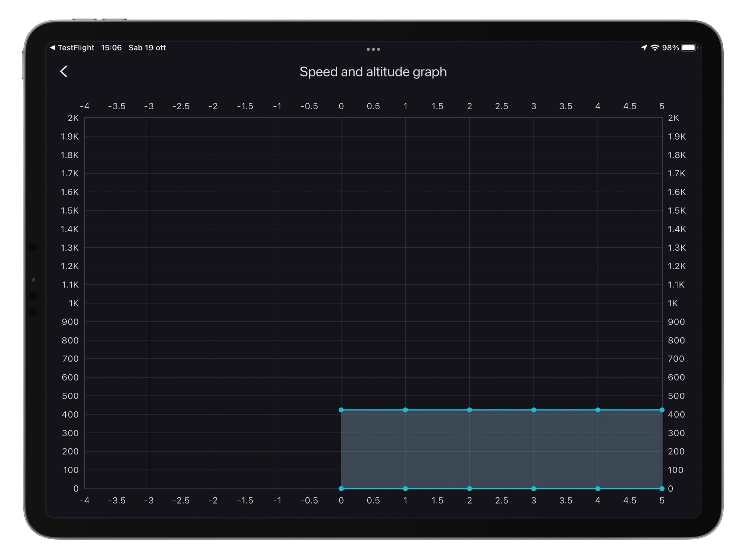Select upper line data point at x=1
Image resolution: width=747 pixels, height=560 pixels.
point(405,410)
